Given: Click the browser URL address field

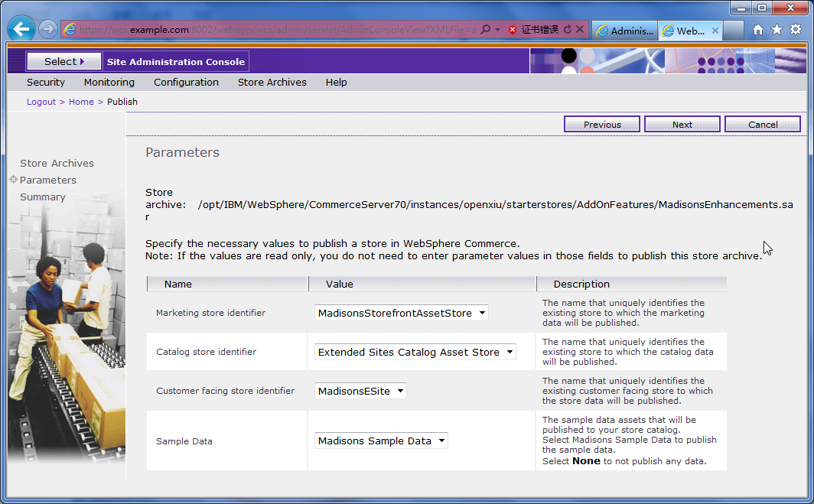Looking at the screenshot, I should (277, 30).
